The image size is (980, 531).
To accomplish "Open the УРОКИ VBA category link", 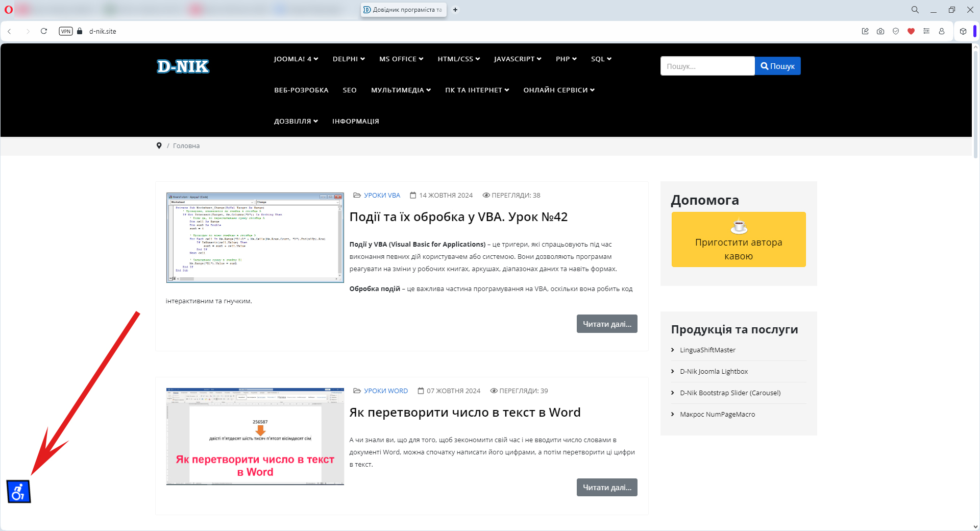I will pyautogui.click(x=382, y=195).
